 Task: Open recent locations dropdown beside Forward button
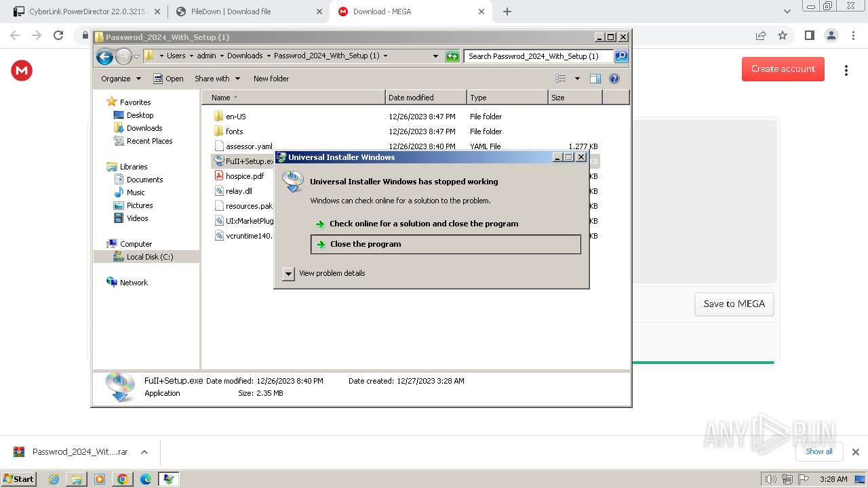pos(136,56)
